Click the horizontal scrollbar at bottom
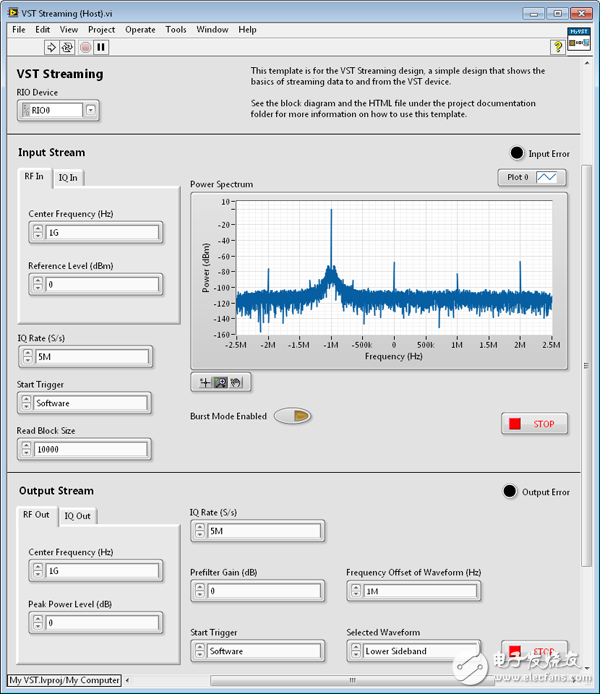600x694 pixels. (x=350, y=681)
